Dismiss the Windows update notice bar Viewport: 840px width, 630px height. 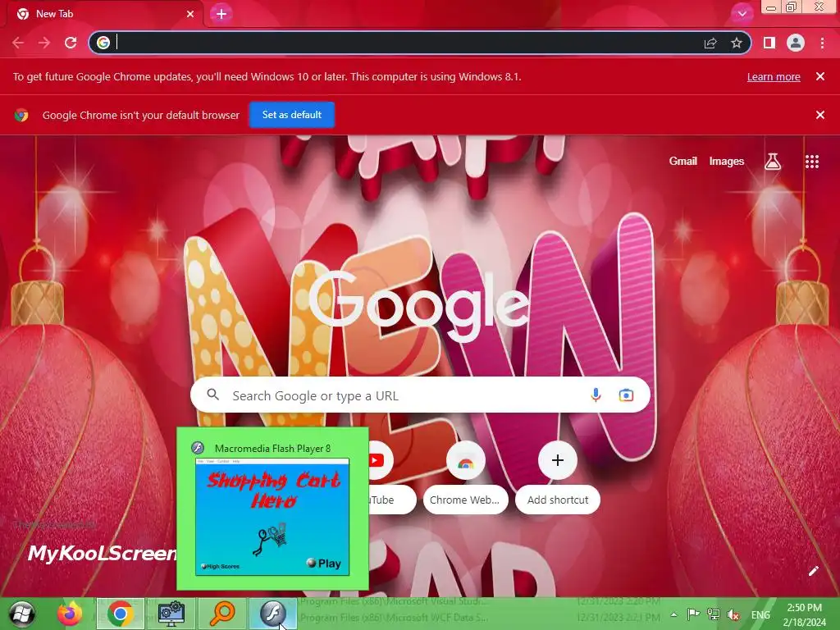click(x=820, y=76)
